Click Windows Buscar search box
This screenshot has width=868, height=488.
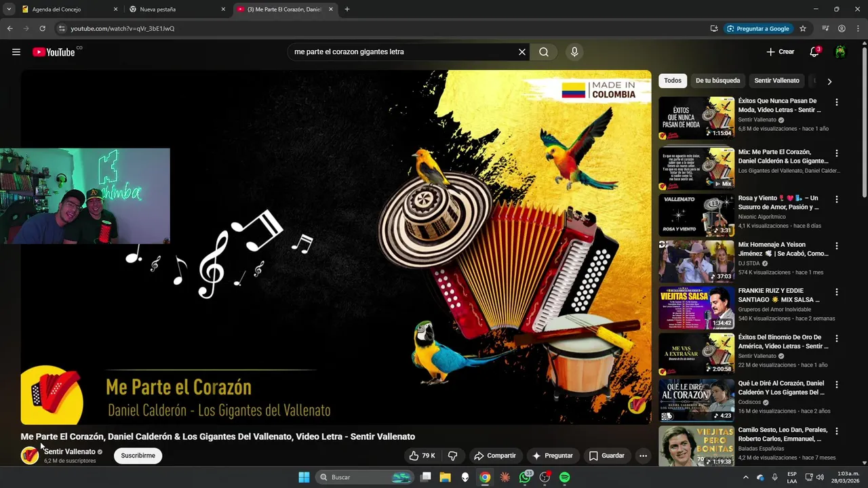(x=365, y=477)
